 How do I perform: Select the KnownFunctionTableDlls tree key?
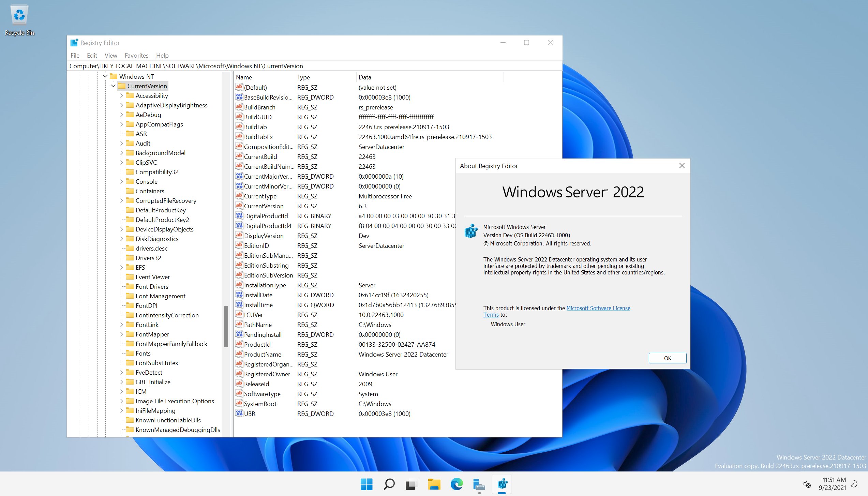click(168, 420)
